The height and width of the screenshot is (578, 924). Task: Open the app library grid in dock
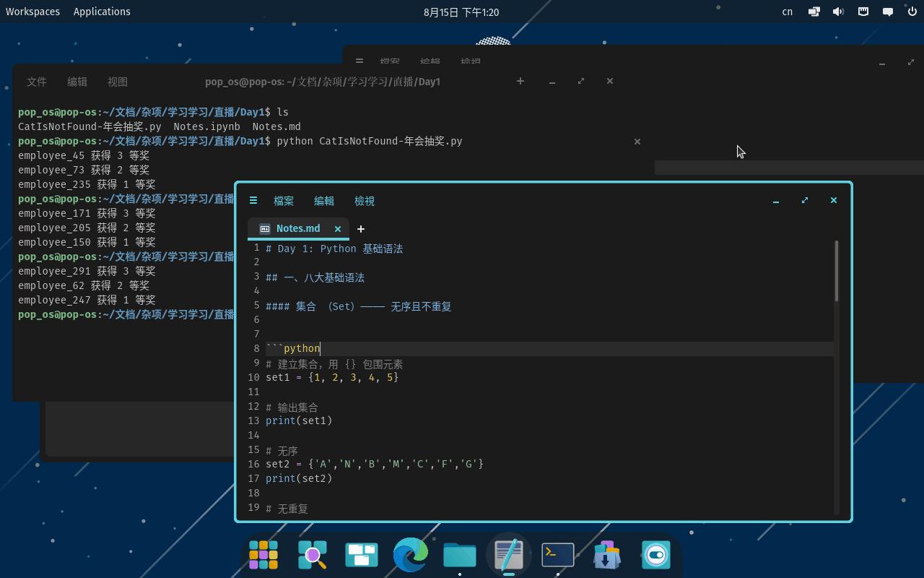click(263, 555)
